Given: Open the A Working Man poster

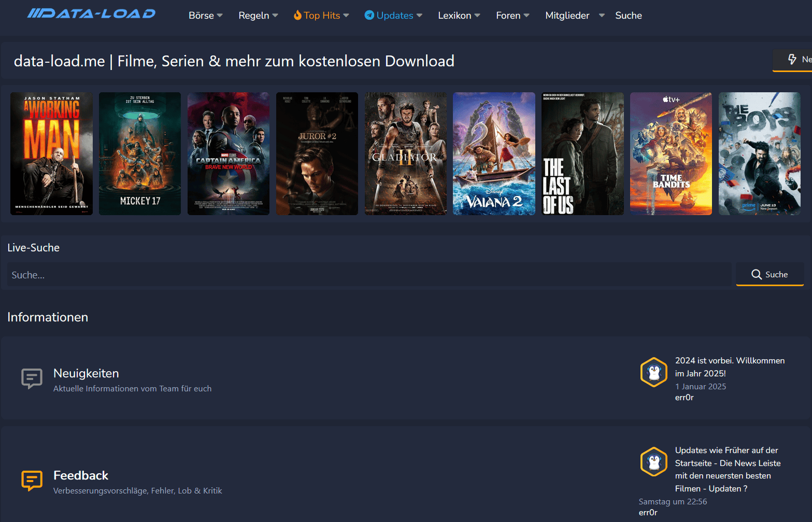Looking at the screenshot, I should pos(51,153).
